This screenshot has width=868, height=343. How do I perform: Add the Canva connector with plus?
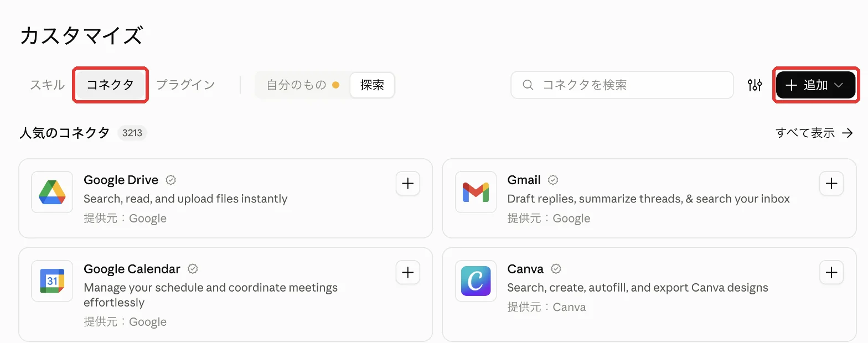(831, 273)
